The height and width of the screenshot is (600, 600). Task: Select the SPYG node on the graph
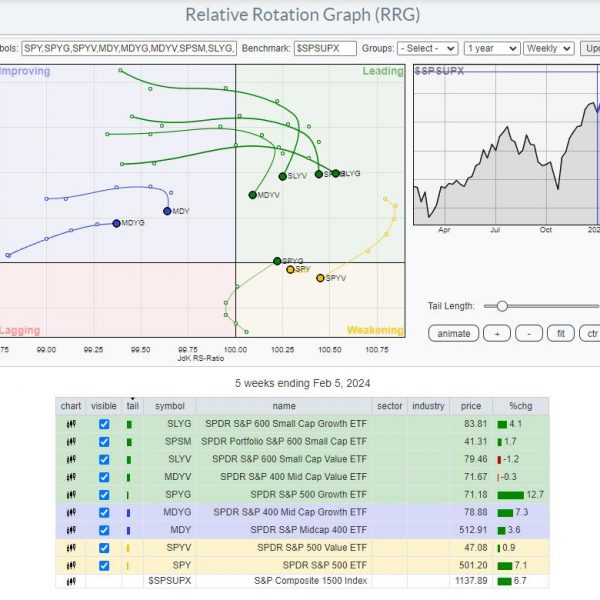coord(277,261)
